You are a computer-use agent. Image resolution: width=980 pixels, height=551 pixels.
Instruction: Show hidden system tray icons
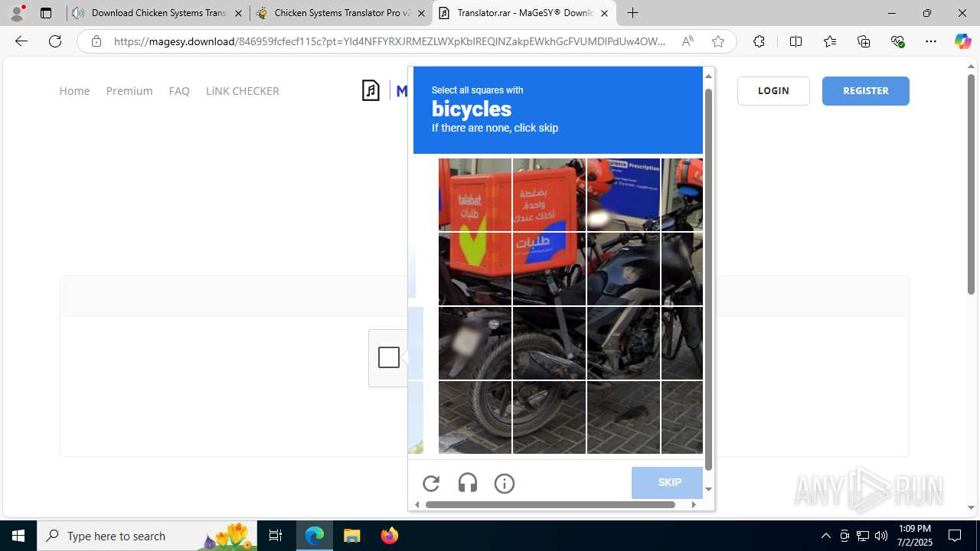[x=825, y=536]
